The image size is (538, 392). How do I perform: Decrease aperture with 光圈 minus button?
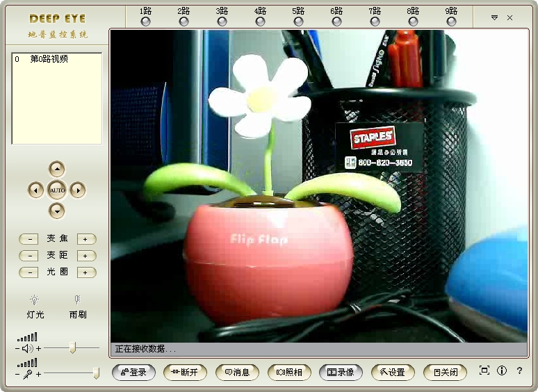(29, 272)
